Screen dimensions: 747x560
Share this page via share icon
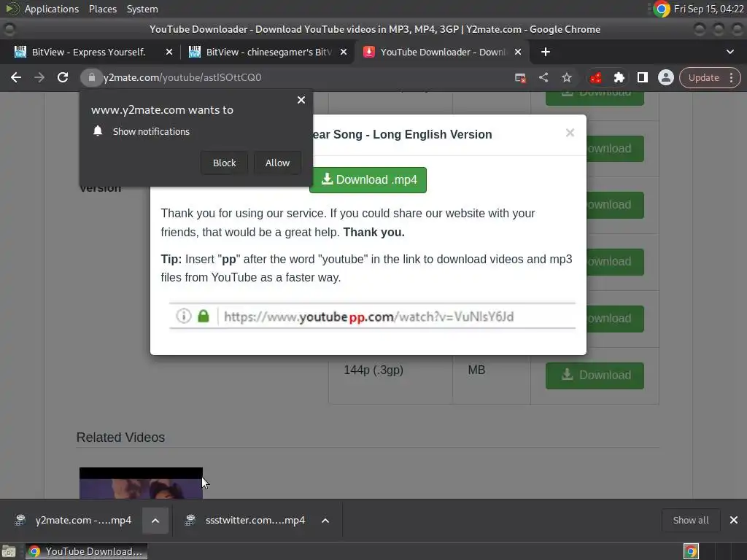543,77
